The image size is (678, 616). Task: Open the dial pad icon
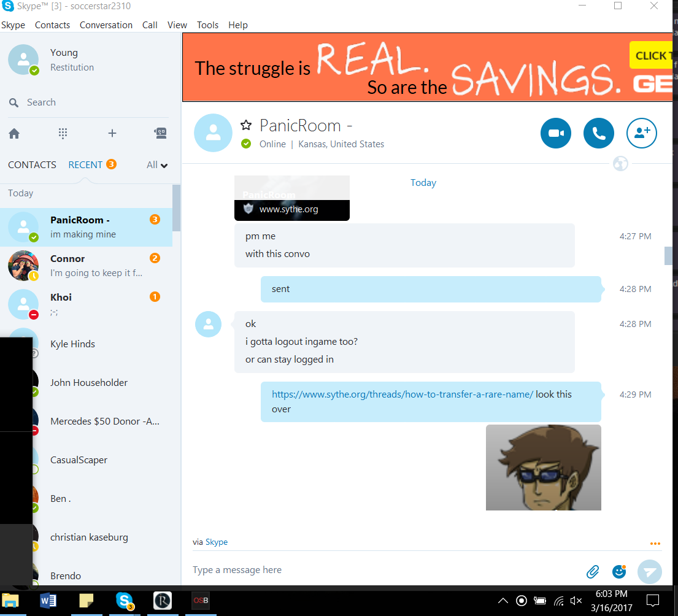point(63,134)
